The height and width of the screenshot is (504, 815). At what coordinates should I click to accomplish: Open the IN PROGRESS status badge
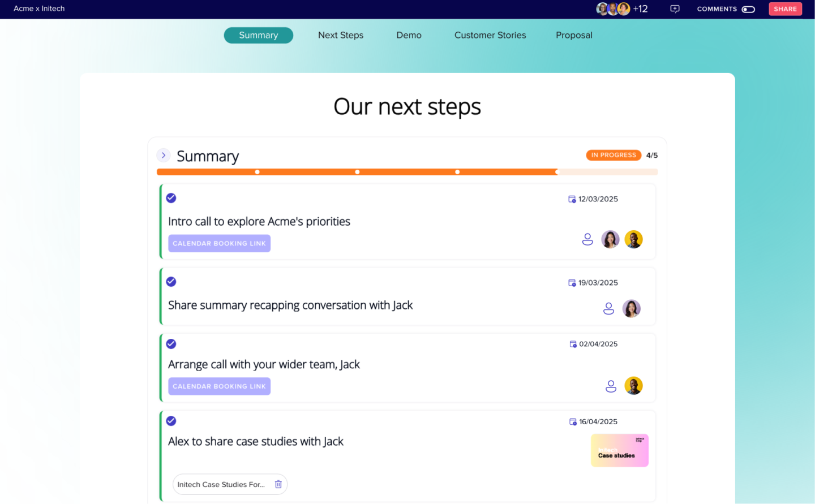click(x=613, y=155)
